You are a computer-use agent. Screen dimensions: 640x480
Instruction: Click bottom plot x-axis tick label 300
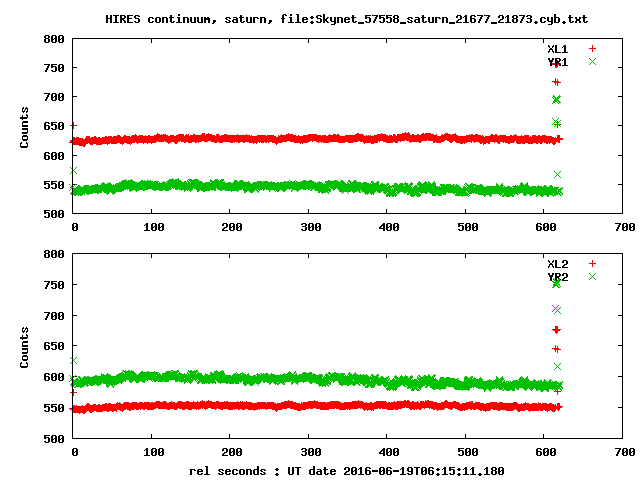click(x=311, y=452)
